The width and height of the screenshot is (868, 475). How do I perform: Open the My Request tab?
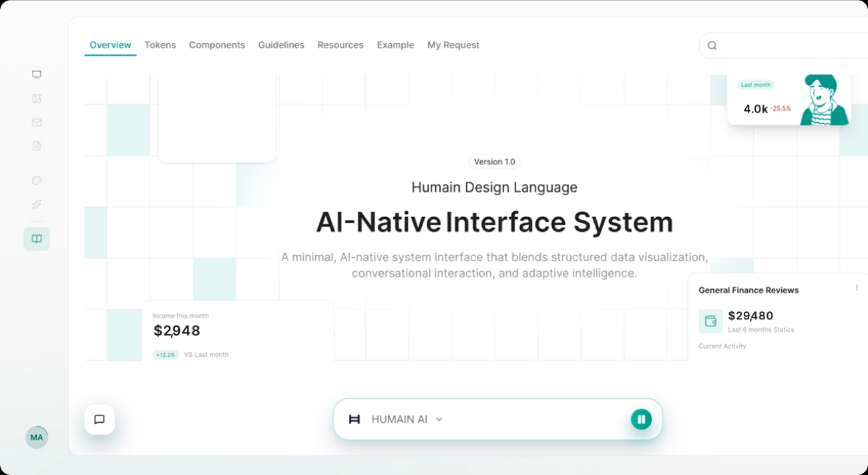[x=453, y=45]
